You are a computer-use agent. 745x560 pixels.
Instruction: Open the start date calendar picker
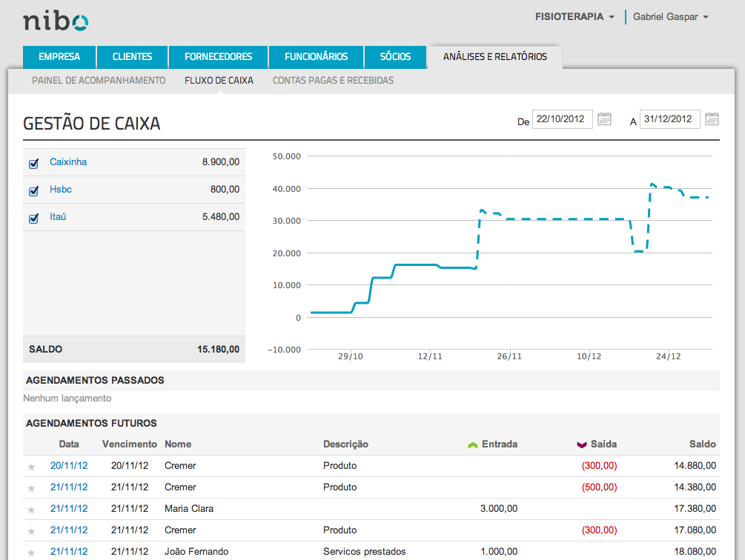pyautogui.click(x=604, y=118)
